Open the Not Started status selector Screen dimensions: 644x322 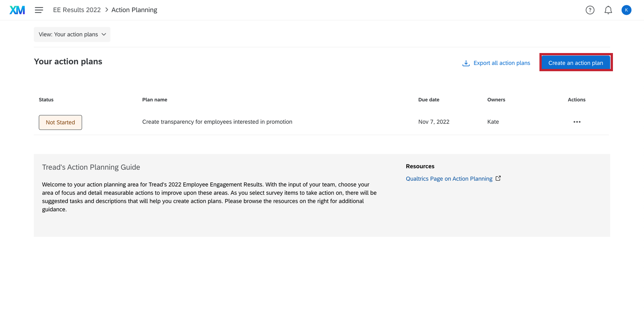(60, 122)
